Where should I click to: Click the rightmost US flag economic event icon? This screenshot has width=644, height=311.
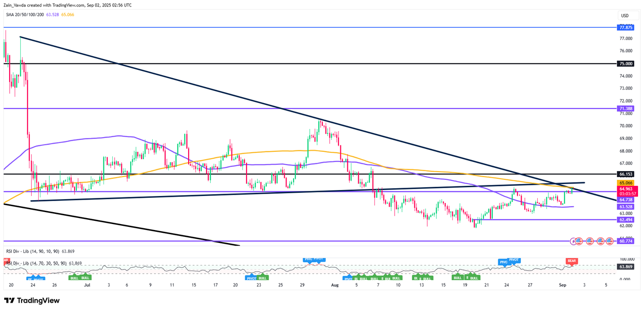tap(609, 241)
